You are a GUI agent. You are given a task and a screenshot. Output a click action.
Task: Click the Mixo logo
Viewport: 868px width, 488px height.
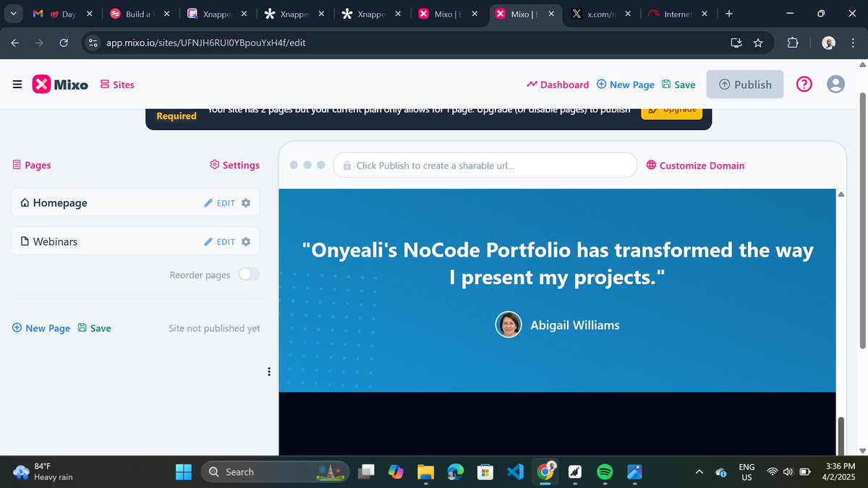point(60,85)
